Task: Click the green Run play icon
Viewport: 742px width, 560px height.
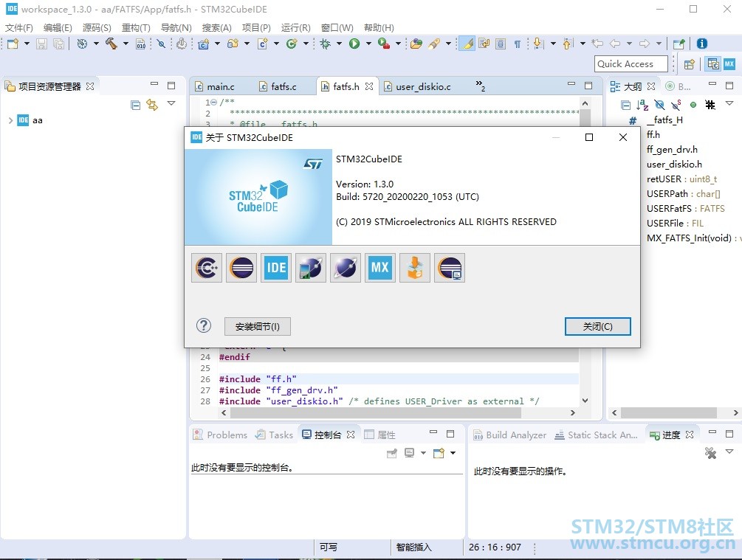Action: coord(354,44)
